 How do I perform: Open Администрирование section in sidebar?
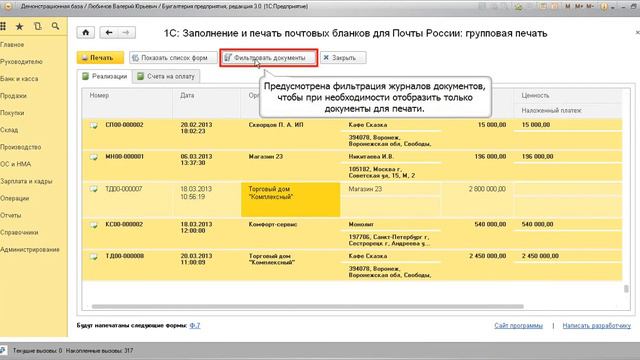click(x=30, y=249)
